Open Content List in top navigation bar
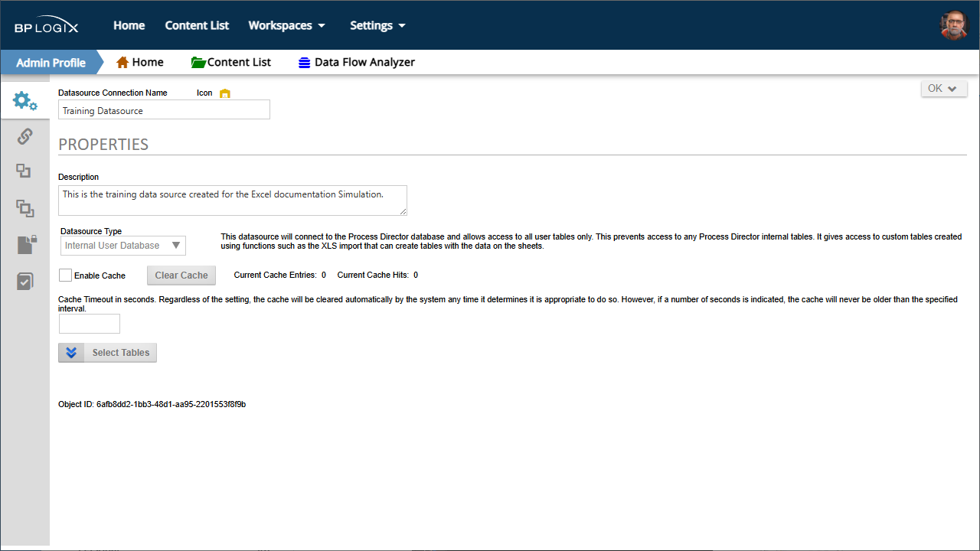The height and width of the screenshot is (551, 980). (x=197, y=25)
